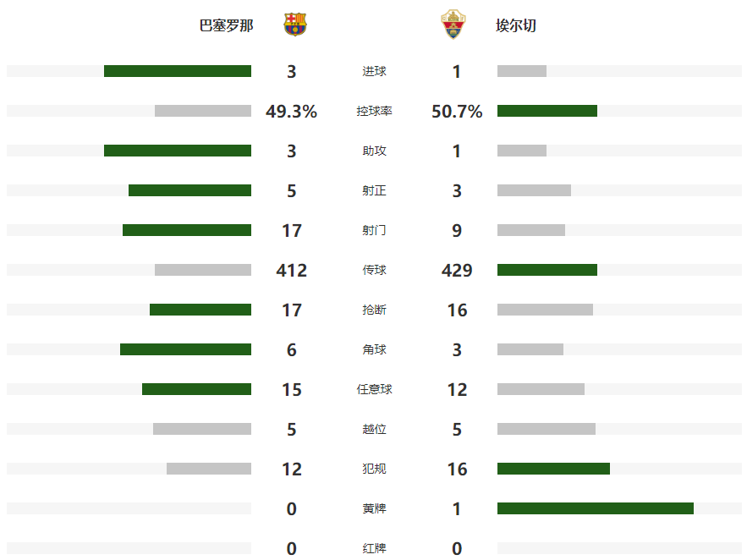The height and width of the screenshot is (560, 747).
Task: Select the 控球率 stat label
Action: [x=374, y=111]
